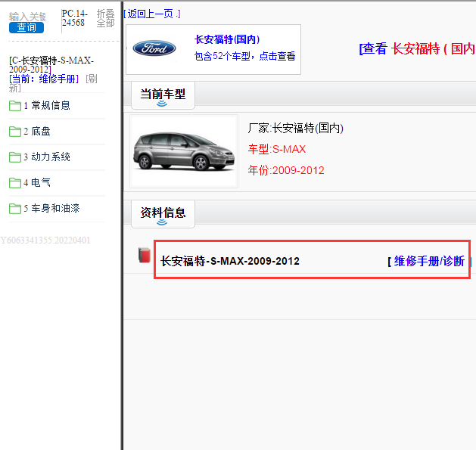This screenshot has height=450, width=476.
Task: Click folder icon beside 4 电气
Action: click(x=15, y=183)
